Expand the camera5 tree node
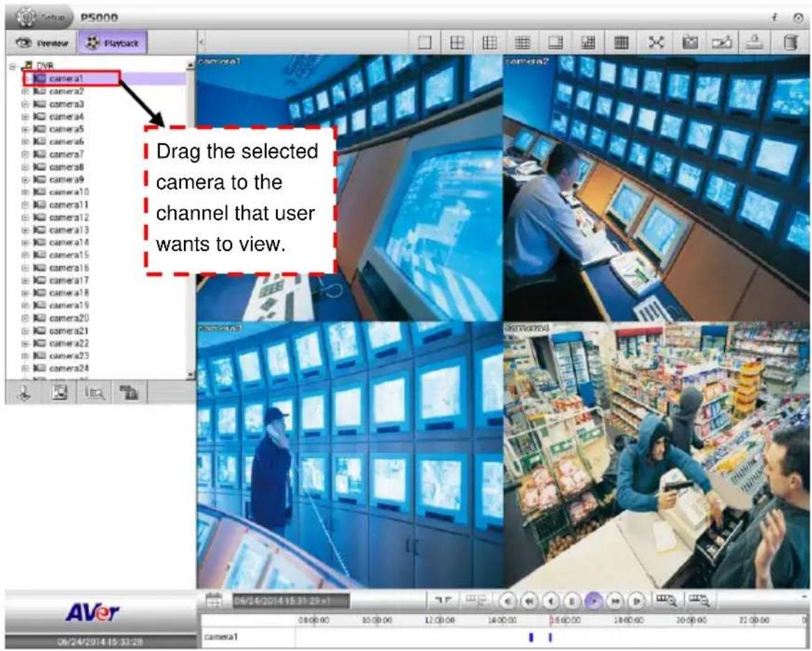 tap(25, 129)
